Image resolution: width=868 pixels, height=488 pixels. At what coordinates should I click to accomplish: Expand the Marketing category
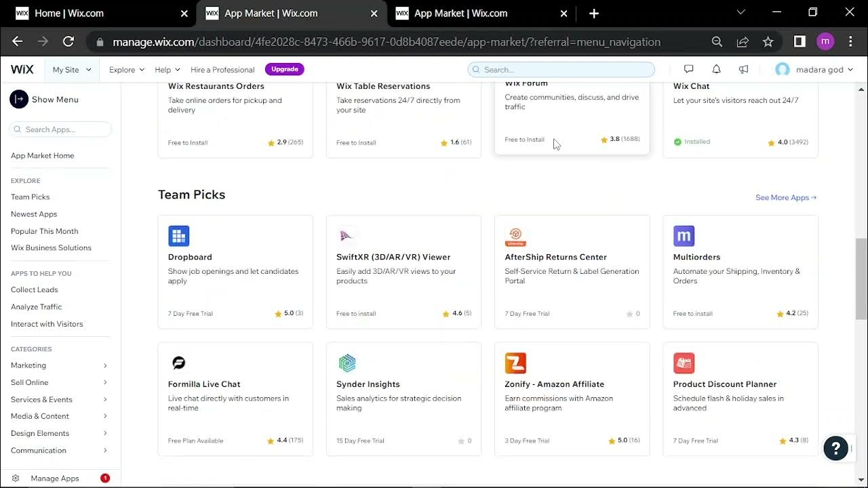59,365
